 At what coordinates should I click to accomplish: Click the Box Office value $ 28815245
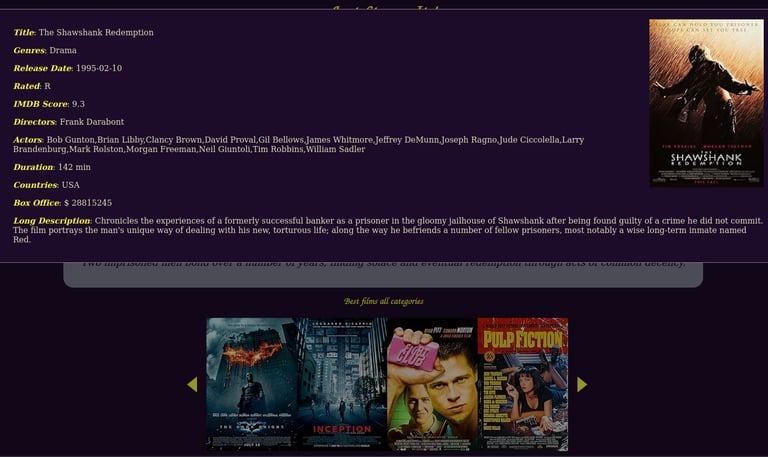click(x=88, y=203)
